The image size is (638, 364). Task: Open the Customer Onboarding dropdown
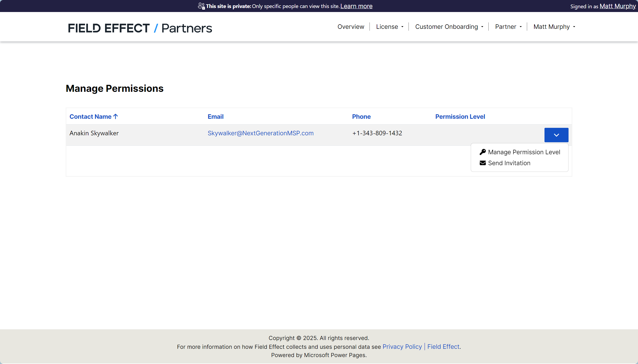point(449,27)
